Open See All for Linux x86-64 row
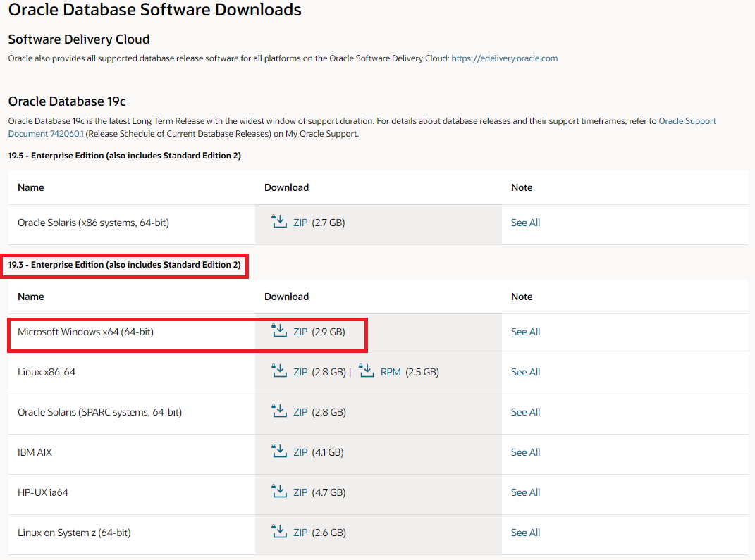 coord(525,372)
